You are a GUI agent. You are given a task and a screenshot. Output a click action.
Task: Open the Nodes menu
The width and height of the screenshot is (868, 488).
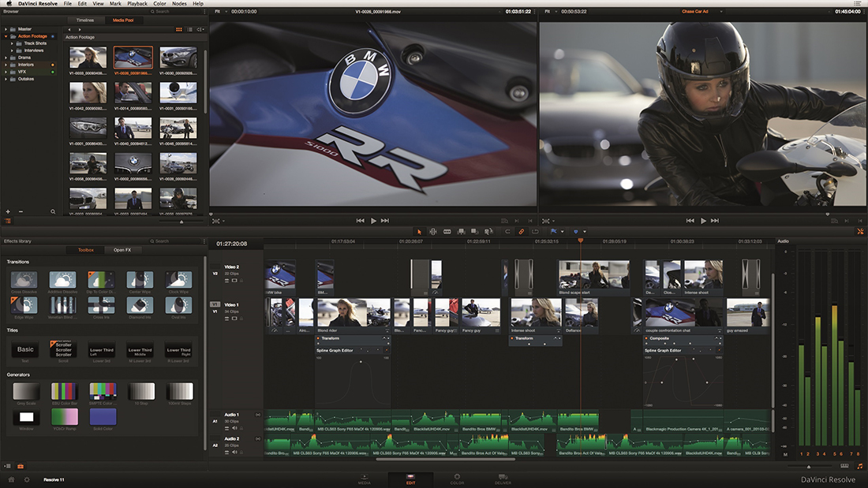click(179, 3)
